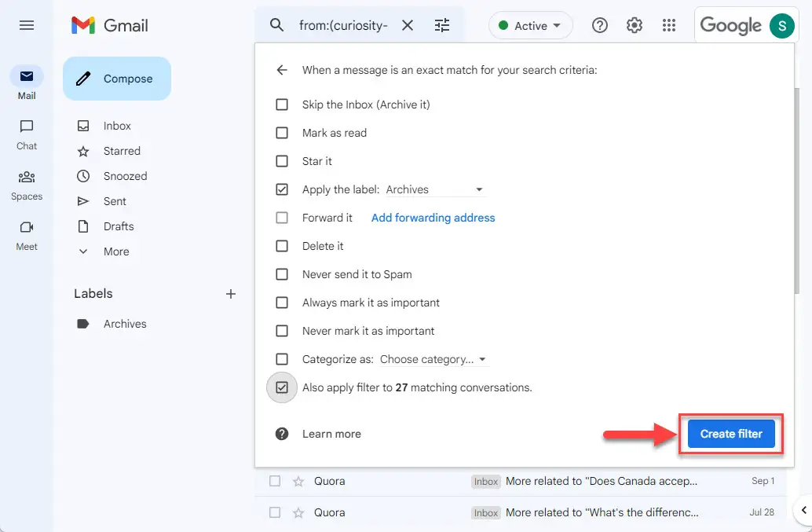The height and width of the screenshot is (532, 812).
Task: Click Add forwarding address link
Action: (x=433, y=218)
